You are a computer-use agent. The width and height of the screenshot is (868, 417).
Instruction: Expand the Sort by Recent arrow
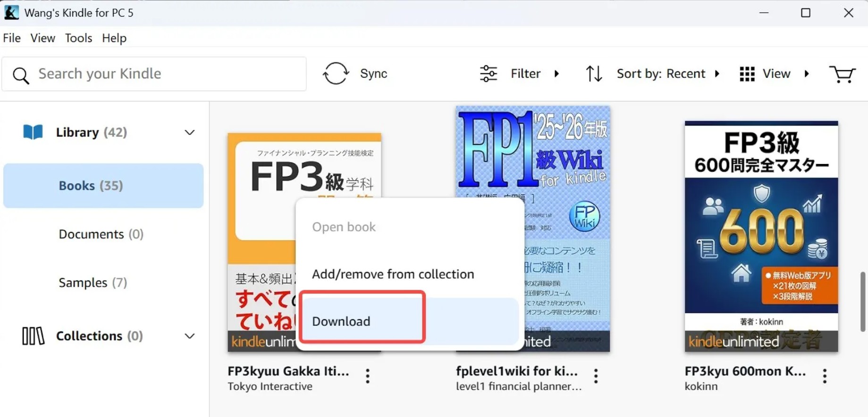pyautogui.click(x=717, y=74)
